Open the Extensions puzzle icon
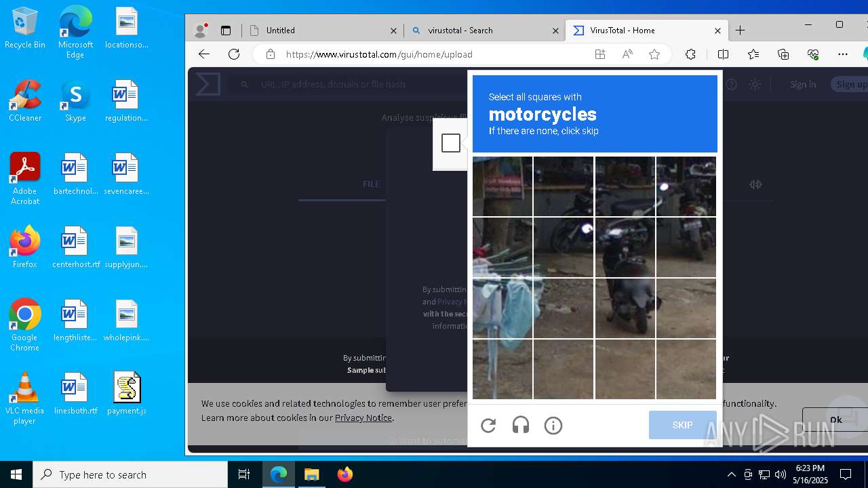Viewport: 868px width, 488px height. [x=690, y=54]
